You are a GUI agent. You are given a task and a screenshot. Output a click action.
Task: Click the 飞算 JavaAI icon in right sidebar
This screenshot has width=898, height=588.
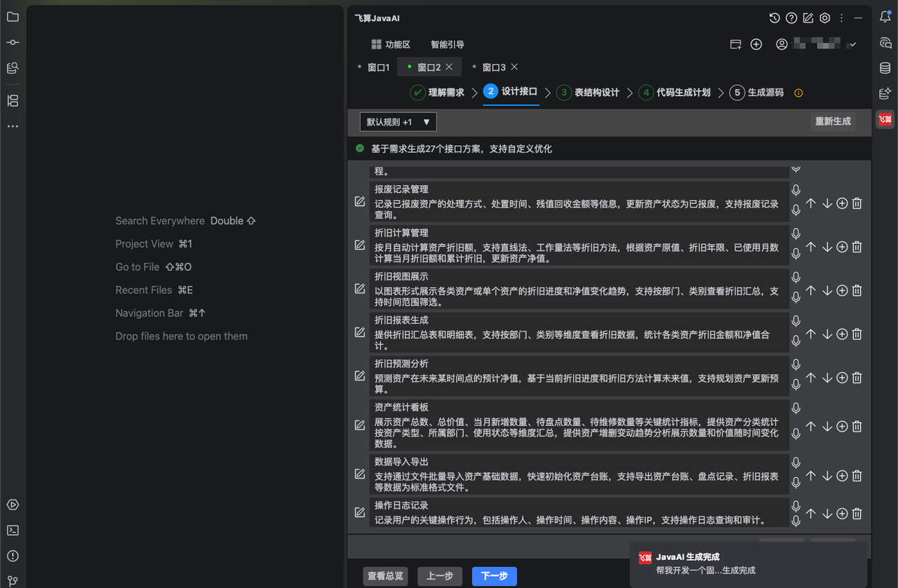click(885, 119)
